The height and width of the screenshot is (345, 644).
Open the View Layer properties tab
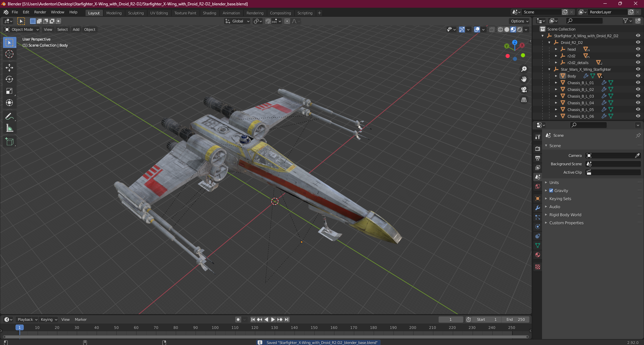pos(538,168)
